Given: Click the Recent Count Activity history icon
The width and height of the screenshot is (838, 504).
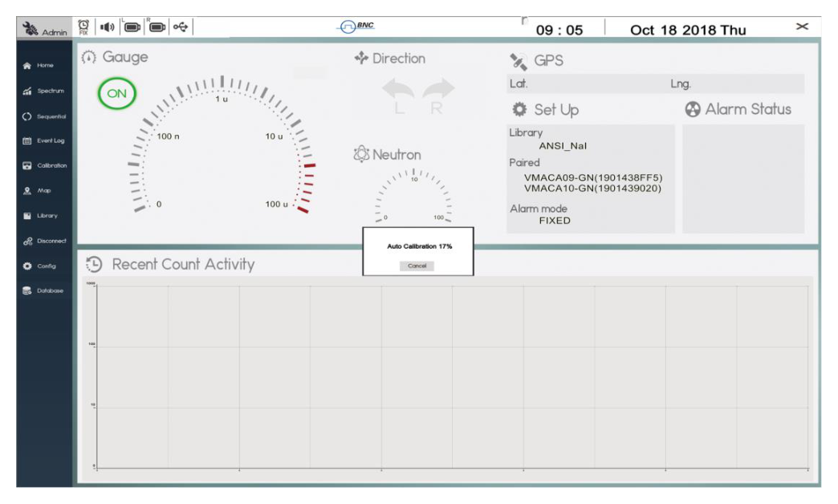Looking at the screenshot, I should point(94,264).
